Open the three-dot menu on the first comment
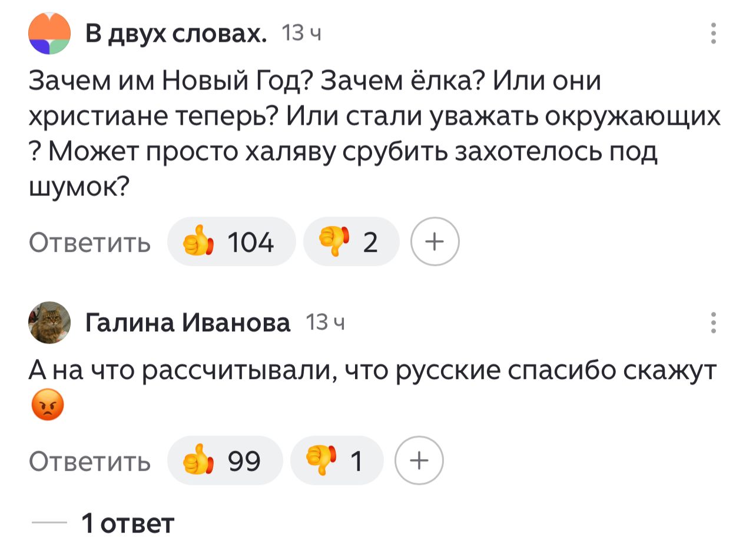 click(713, 34)
